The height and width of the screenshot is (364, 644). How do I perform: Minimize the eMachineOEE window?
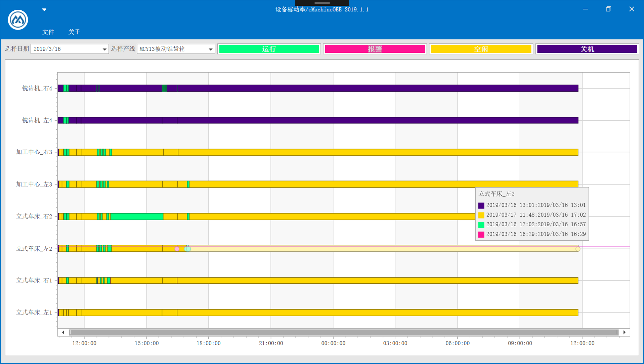coord(586,9)
